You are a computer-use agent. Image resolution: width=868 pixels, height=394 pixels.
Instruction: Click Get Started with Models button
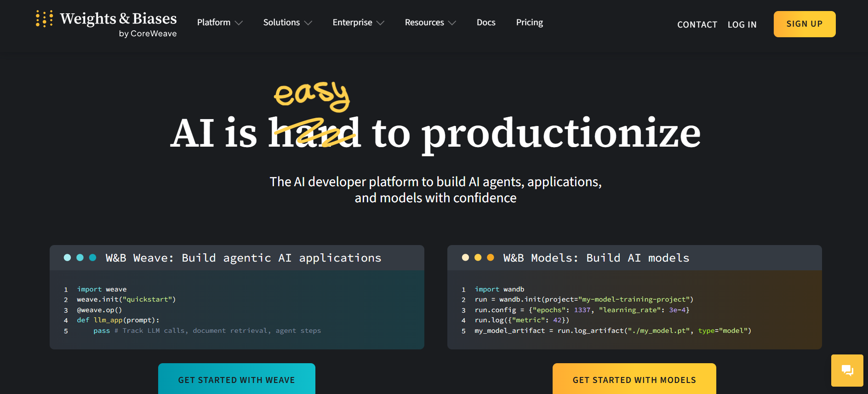[634, 379]
